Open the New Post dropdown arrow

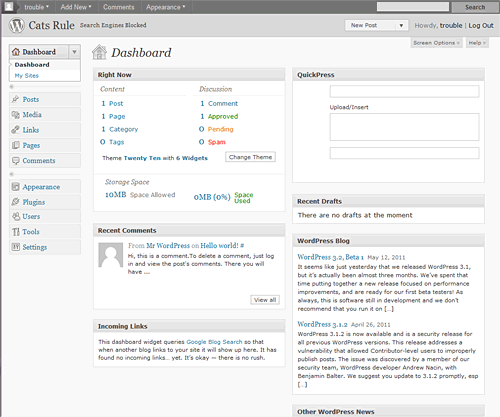(401, 25)
